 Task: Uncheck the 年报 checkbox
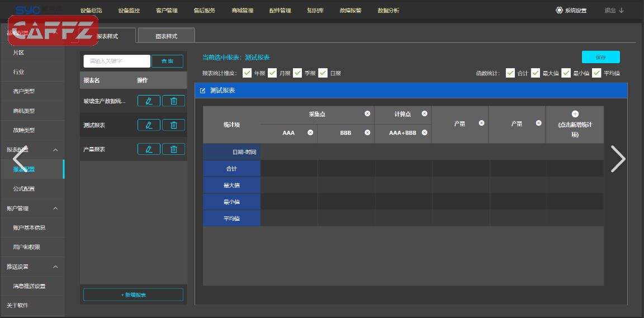click(x=247, y=73)
